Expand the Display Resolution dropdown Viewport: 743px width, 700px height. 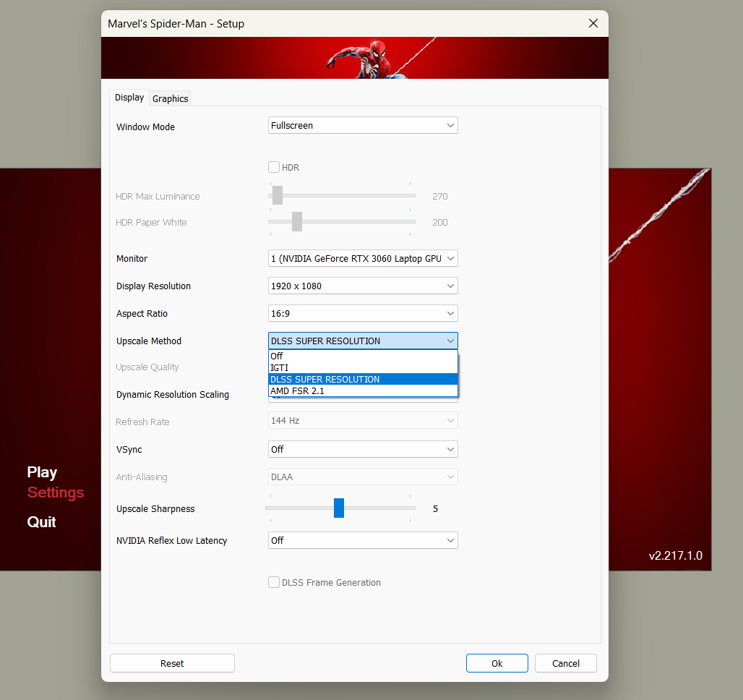point(363,286)
